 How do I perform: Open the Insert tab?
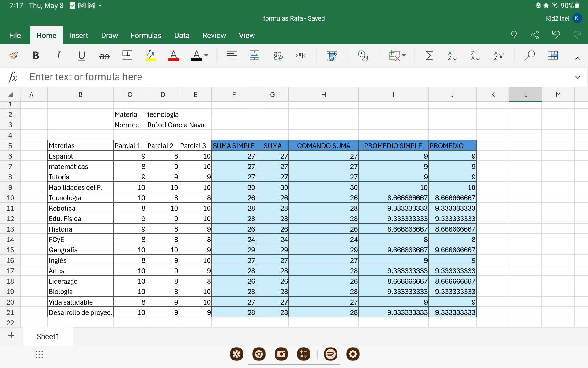(78, 36)
